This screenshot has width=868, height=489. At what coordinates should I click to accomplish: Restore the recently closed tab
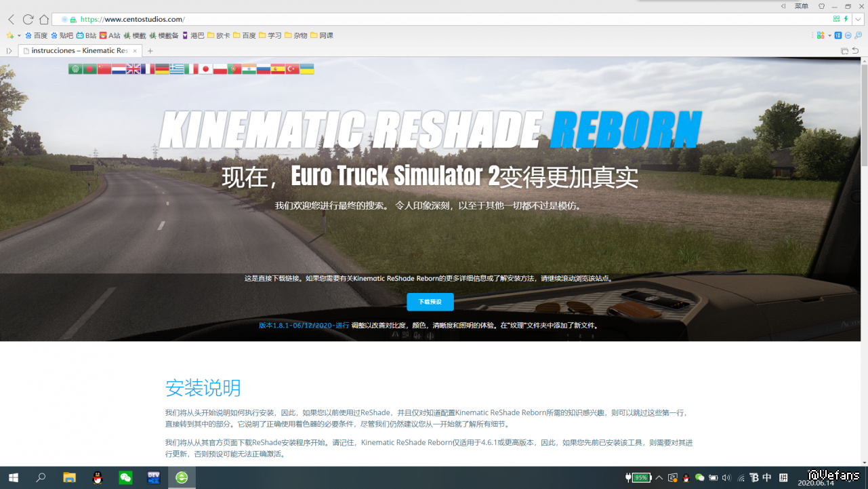click(856, 51)
